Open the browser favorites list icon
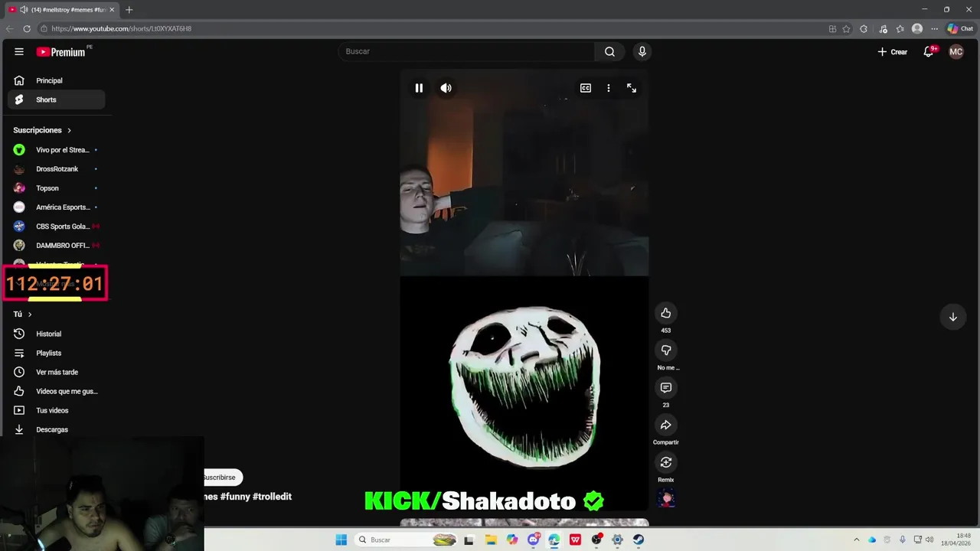980x551 pixels. click(900, 29)
